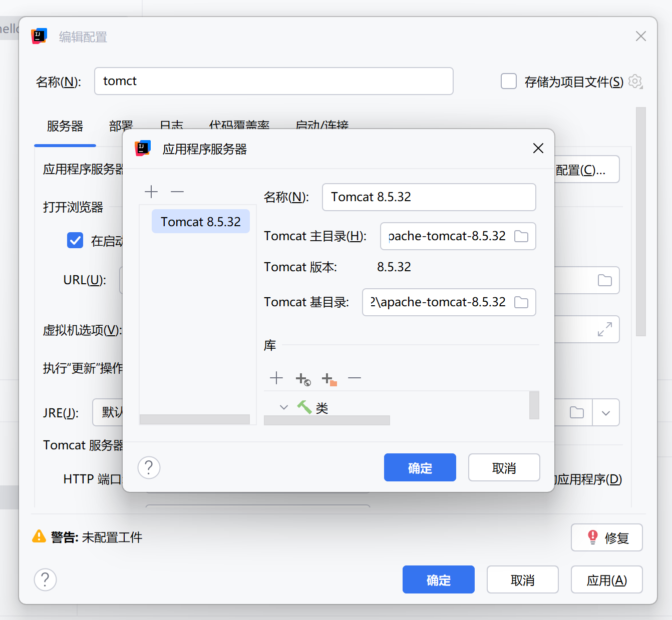Add library from URL (plus with globe)
Viewport: 672px width, 620px height.
pyautogui.click(x=303, y=379)
